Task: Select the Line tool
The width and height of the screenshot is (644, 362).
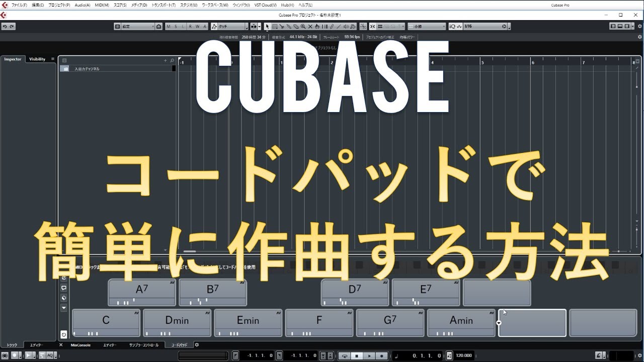Action: [x=339, y=26]
